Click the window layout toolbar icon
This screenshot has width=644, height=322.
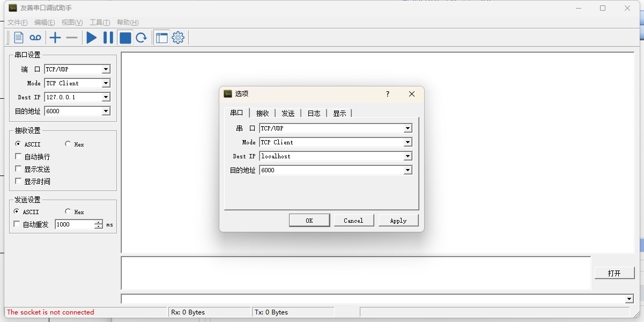click(x=161, y=38)
